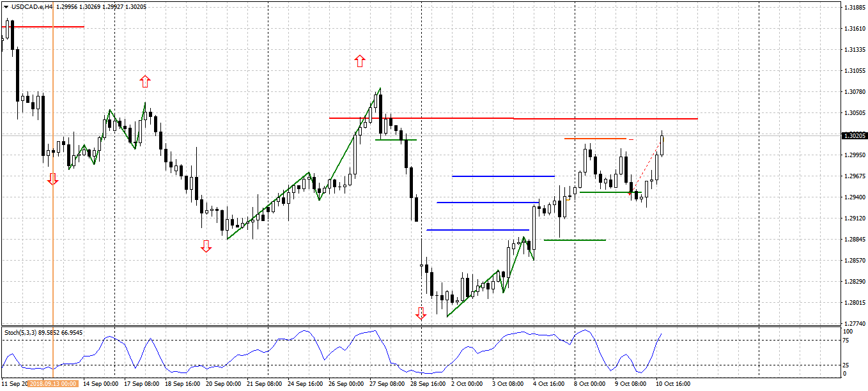
Task: Click the 1.31335 price scale label
Action: point(855,49)
